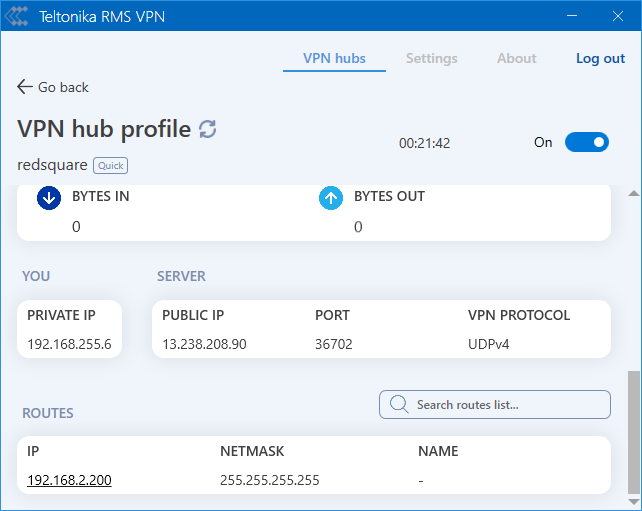
Task: Click the VPN PROTOCOL label
Action: click(x=519, y=315)
